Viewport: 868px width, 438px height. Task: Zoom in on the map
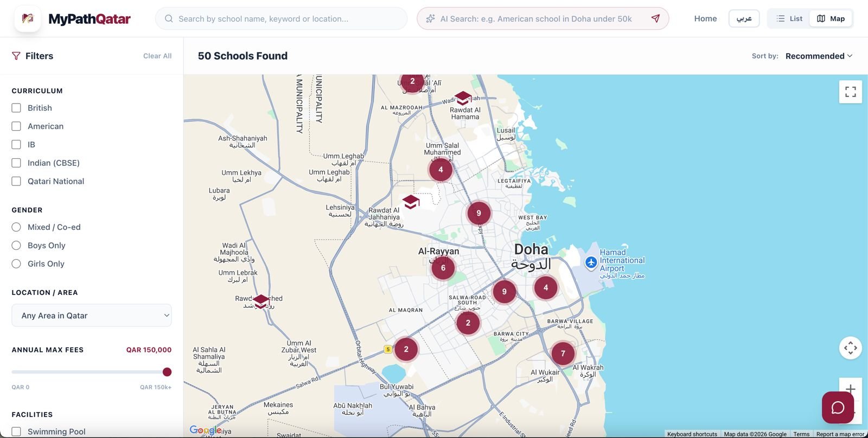pos(850,389)
